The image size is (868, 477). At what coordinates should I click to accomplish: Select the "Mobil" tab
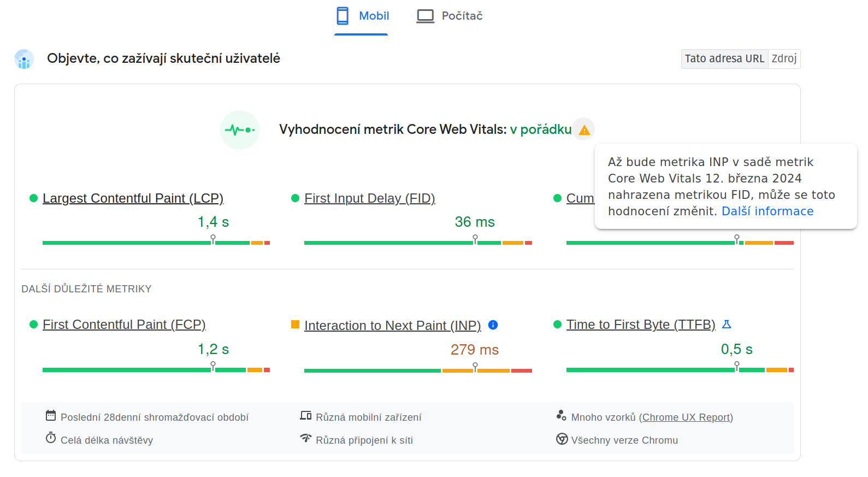[362, 16]
